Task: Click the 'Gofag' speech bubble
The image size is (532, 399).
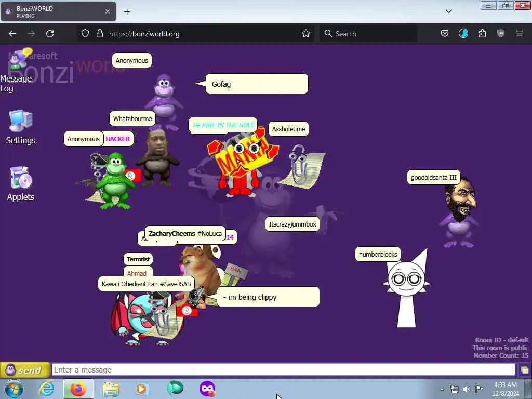Action: tap(257, 84)
